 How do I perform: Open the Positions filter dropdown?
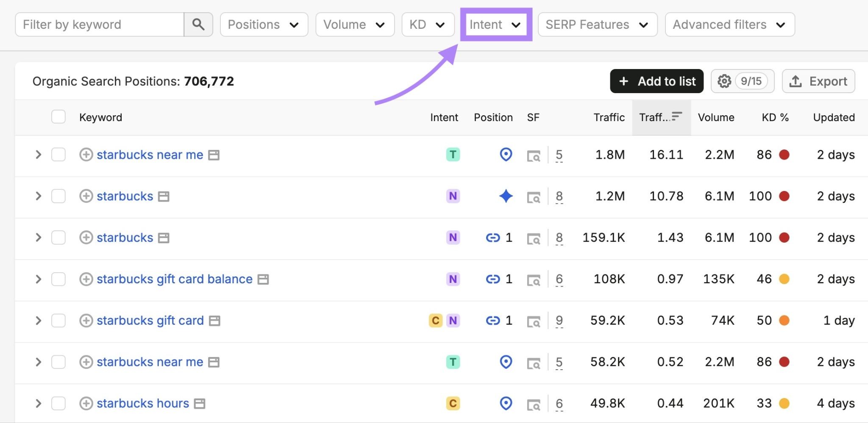[x=264, y=25]
